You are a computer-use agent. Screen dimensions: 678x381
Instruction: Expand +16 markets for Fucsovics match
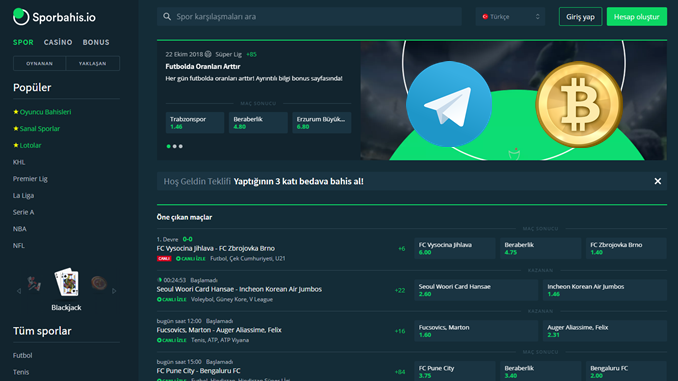click(400, 331)
